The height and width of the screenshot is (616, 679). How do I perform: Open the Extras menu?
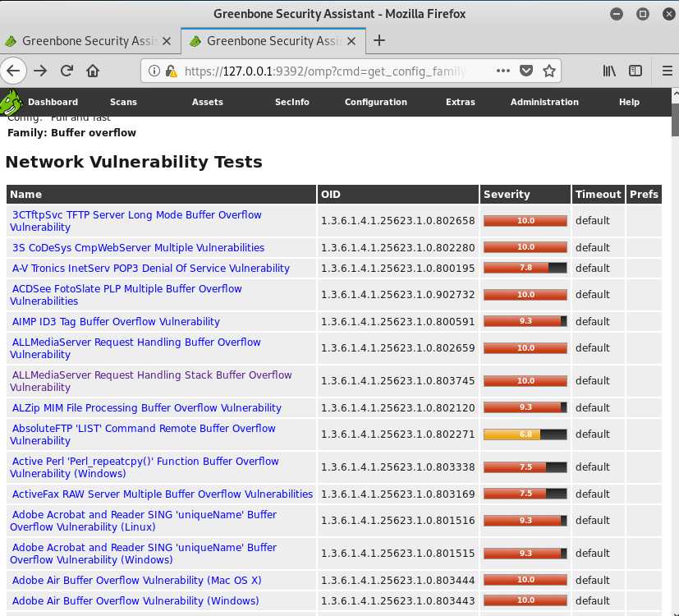[x=461, y=102]
